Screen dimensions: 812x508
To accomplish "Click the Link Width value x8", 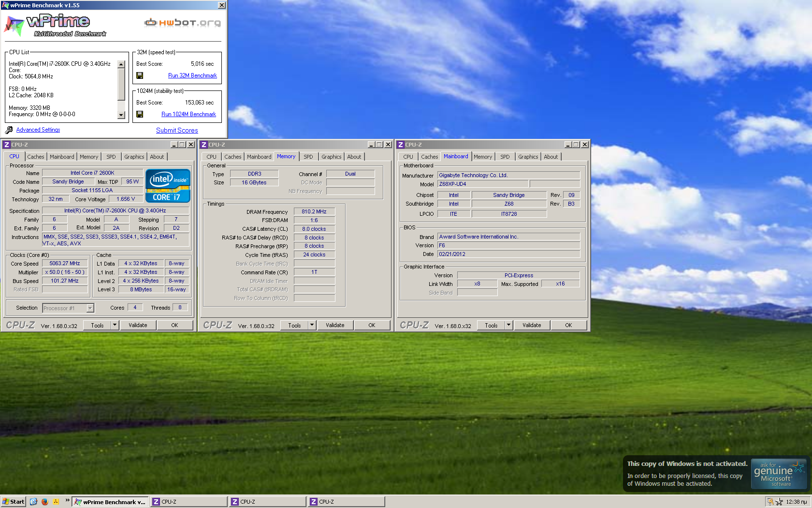I will point(477,284).
